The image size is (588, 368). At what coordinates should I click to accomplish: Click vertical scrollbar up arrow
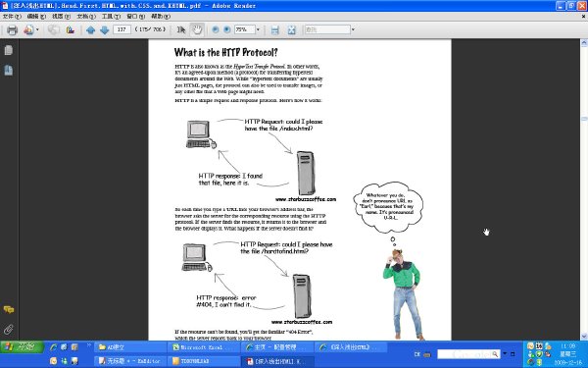click(584, 42)
